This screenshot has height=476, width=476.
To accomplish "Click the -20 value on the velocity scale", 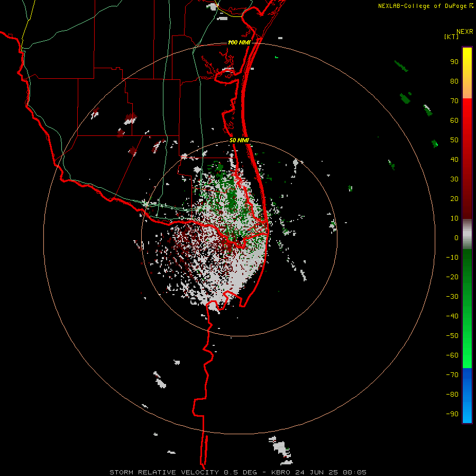I will click(452, 277).
